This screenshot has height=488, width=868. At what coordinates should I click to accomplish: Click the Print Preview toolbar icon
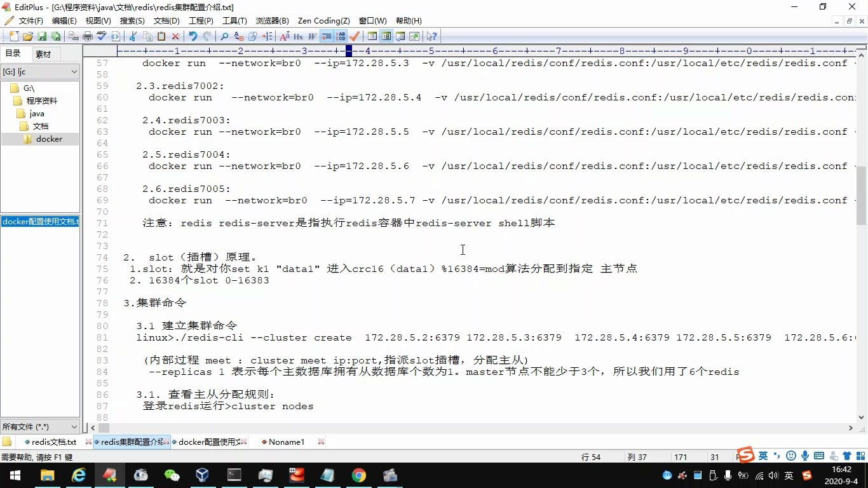(74, 36)
